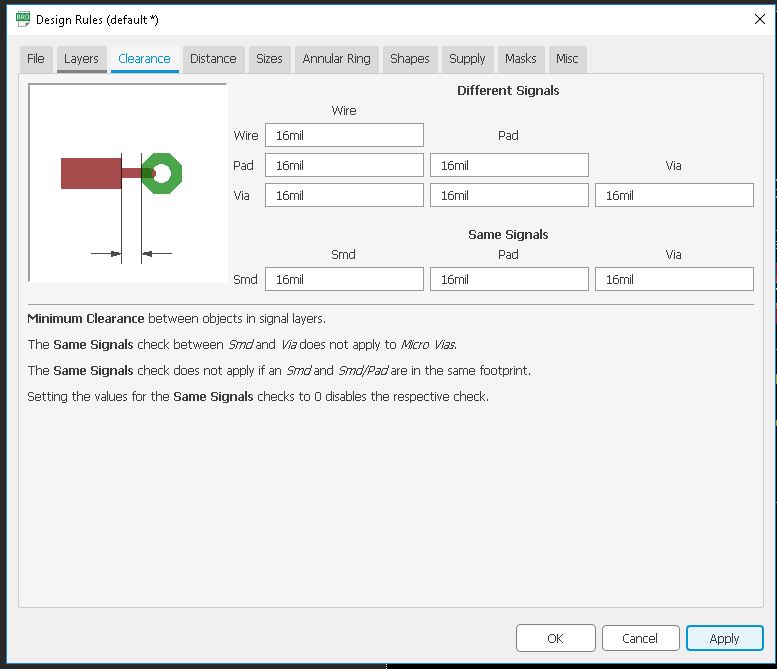Click the 'Minimum Clearance' description line
The height and width of the screenshot is (669, 777).
176,319
